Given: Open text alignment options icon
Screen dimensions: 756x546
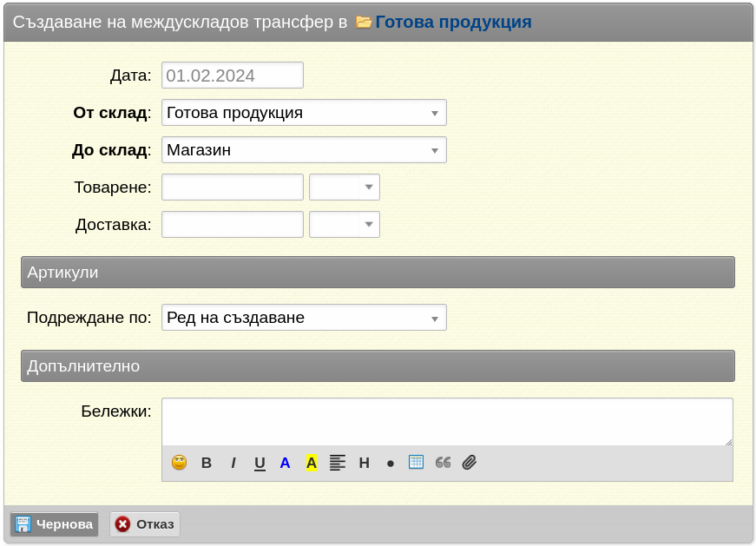Looking at the screenshot, I should tap(338, 463).
